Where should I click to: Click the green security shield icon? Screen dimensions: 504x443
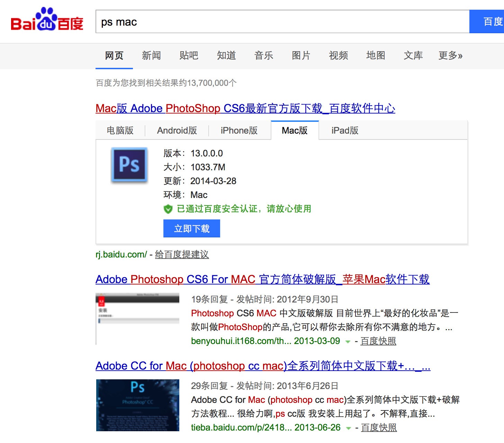pyautogui.click(x=168, y=209)
